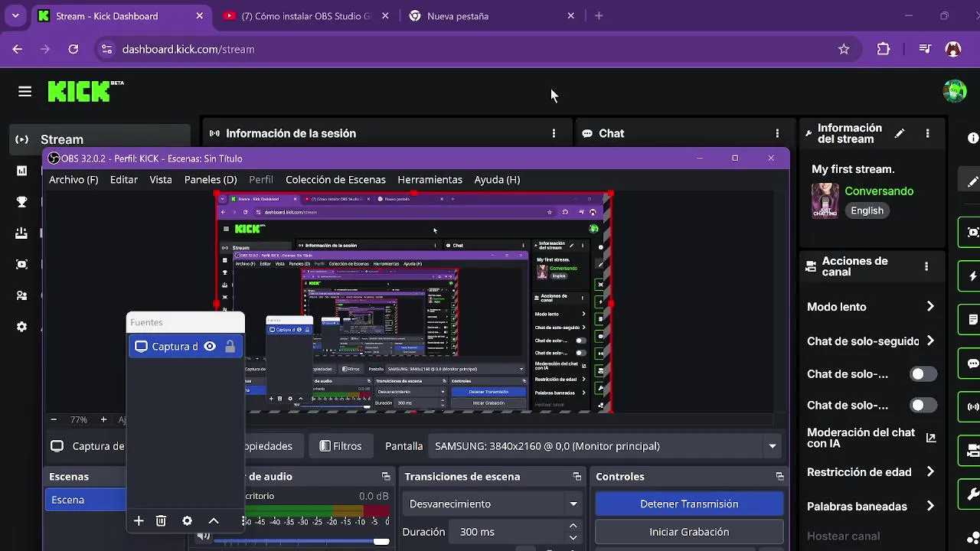The height and width of the screenshot is (551, 980).
Task: Pop out the Controles dock
Action: pos(779,476)
